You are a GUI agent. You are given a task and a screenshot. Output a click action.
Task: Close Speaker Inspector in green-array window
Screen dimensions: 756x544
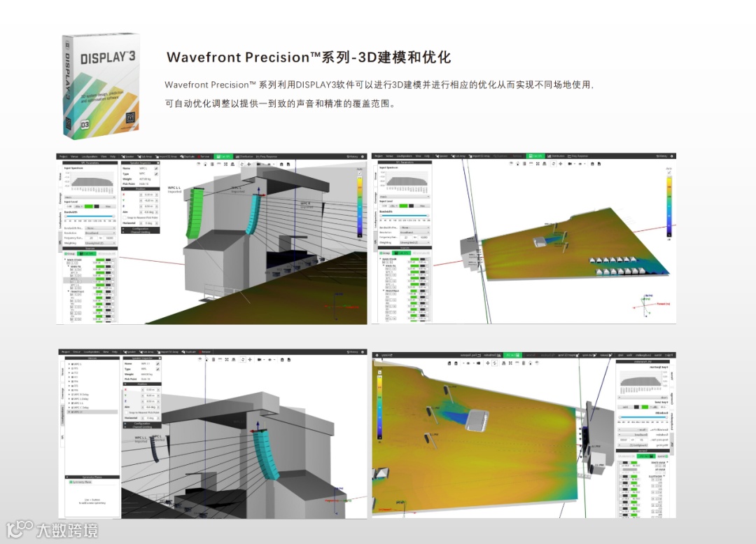pos(158,163)
